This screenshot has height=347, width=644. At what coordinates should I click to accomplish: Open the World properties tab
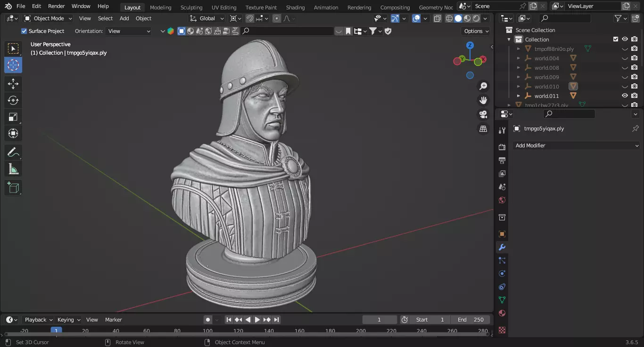(x=502, y=200)
